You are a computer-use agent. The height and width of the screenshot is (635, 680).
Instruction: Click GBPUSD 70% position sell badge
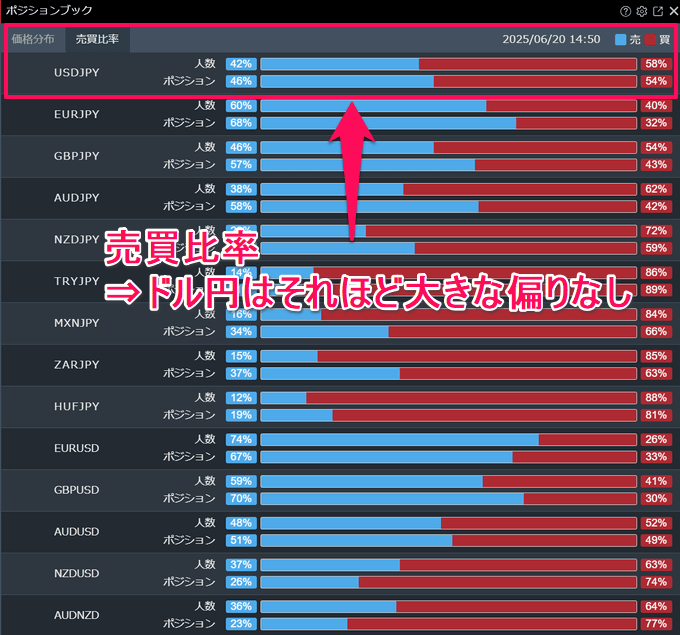(x=241, y=498)
